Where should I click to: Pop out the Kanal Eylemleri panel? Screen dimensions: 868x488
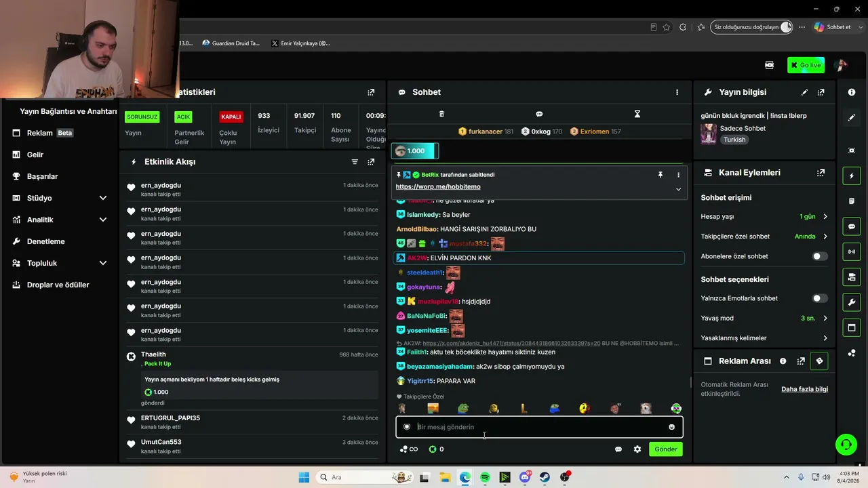click(x=821, y=173)
